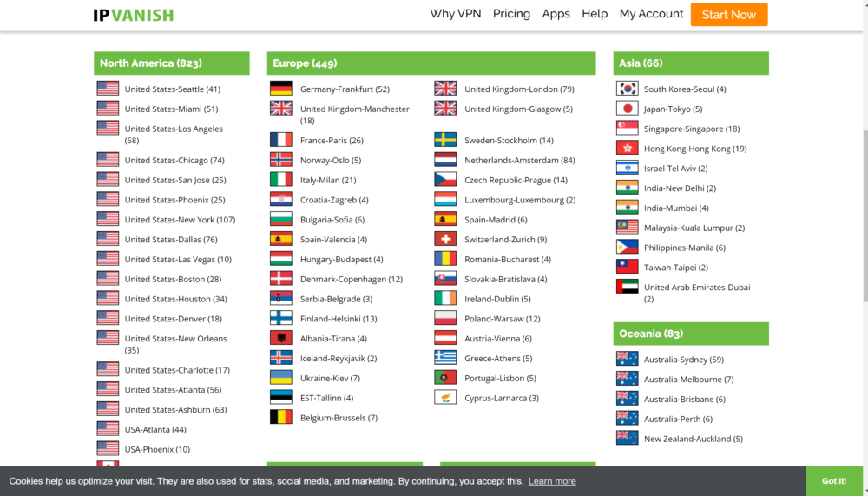Image resolution: width=868 pixels, height=496 pixels.
Task: Click the Bulgaria flag for Sofia
Action: coord(280,219)
